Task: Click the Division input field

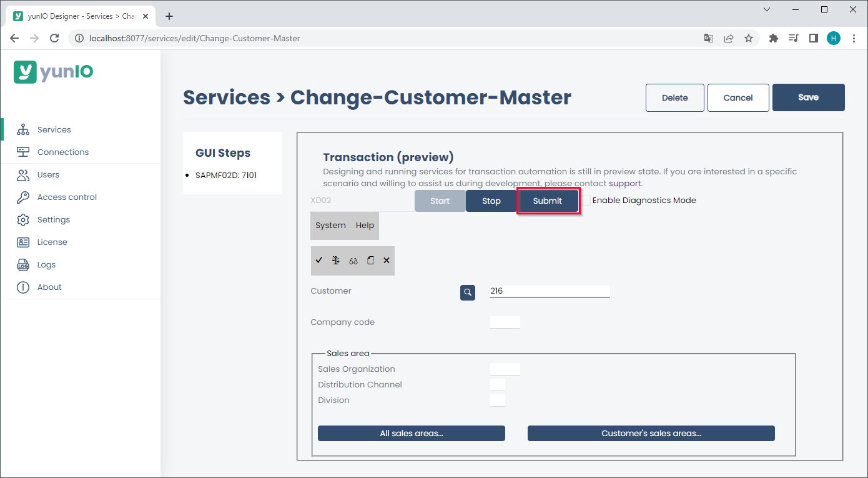Action: pos(498,401)
